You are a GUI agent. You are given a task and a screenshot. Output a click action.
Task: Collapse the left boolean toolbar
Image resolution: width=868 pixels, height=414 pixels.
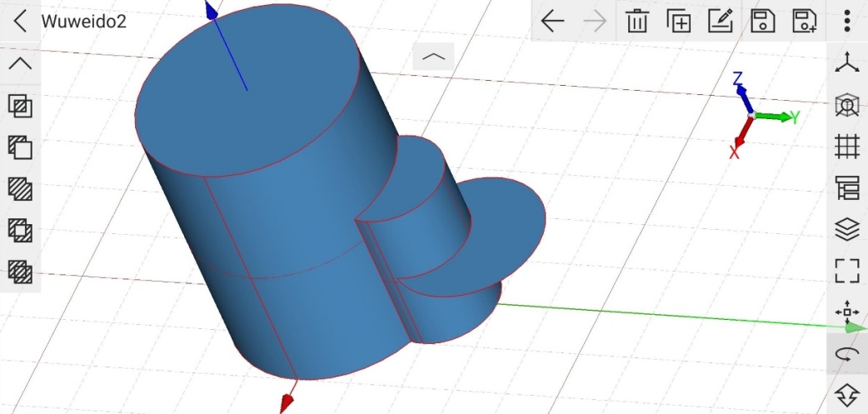(21, 63)
